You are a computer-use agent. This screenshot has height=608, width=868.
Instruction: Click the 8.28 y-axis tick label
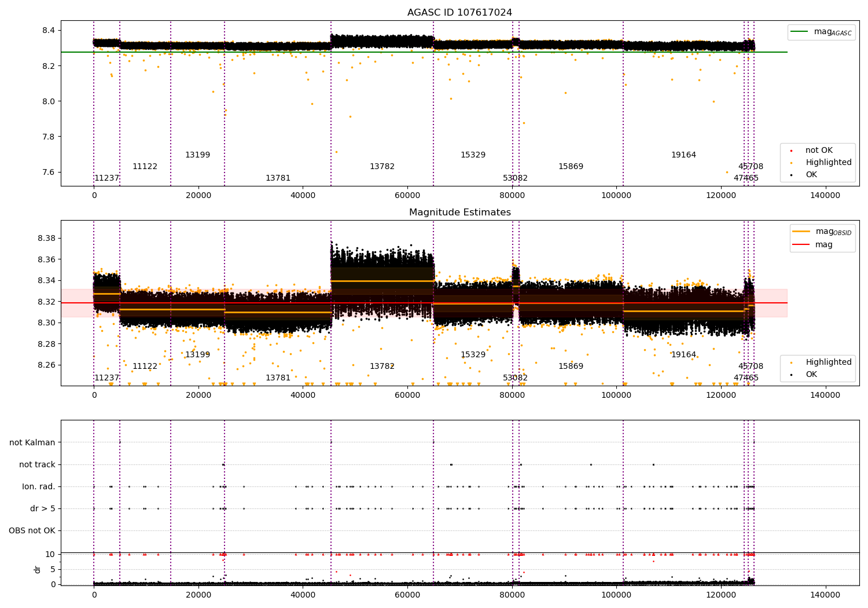[47, 344]
